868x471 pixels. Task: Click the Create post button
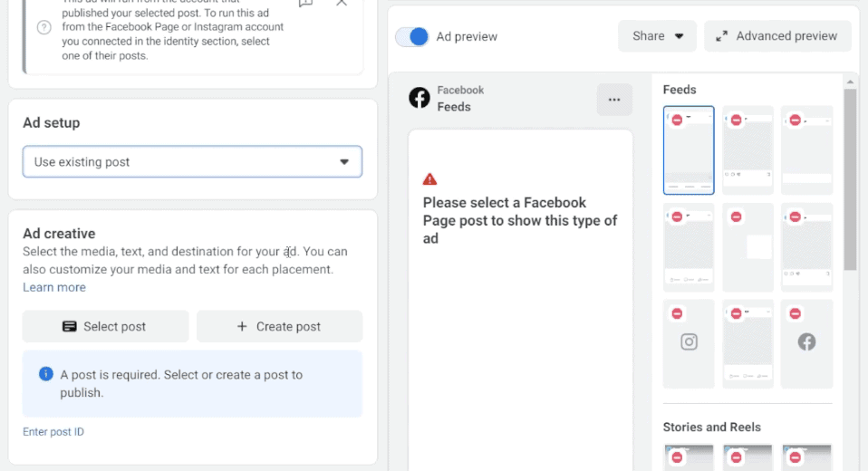coord(279,326)
